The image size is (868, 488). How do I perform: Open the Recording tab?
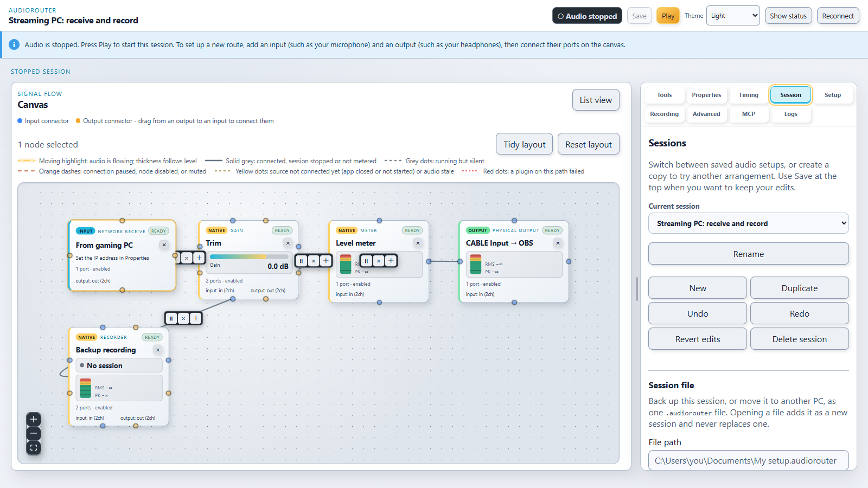[x=665, y=114]
